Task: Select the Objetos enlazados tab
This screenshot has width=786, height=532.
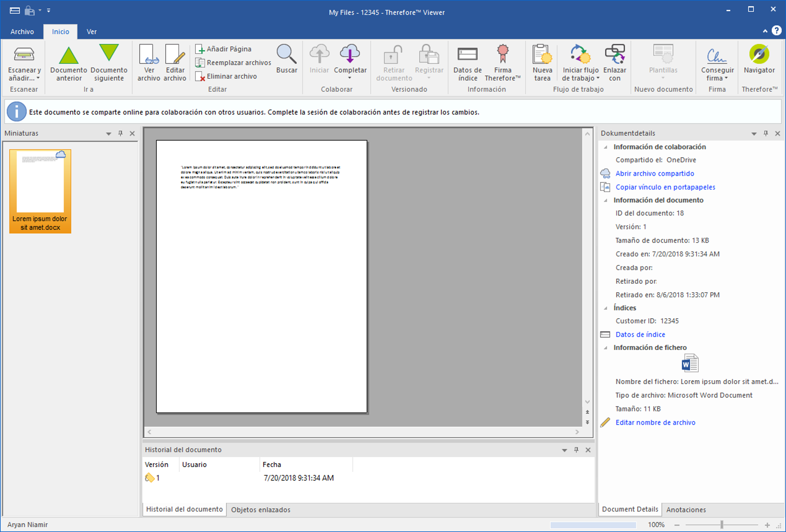Action: click(x=261, y=510)
